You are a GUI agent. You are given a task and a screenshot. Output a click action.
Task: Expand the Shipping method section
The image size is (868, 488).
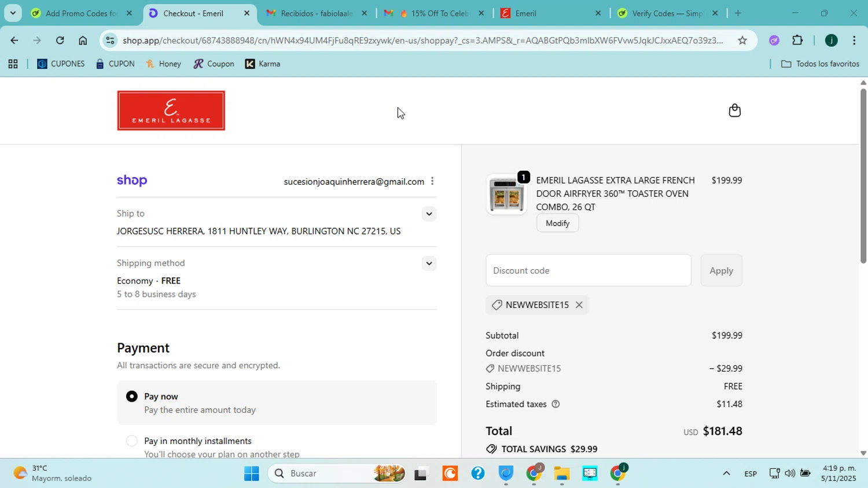tap(429, 263)
